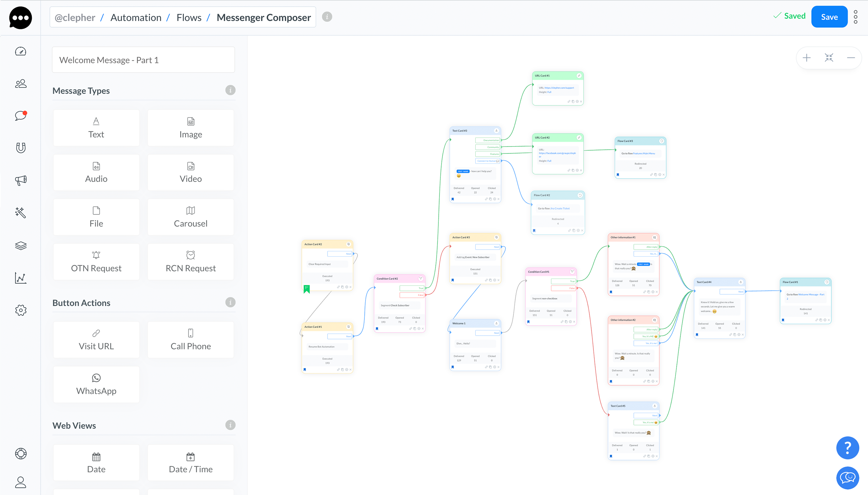Viewport: 868px width, 495px height.
Task: Expand the Button Actions info tooltip
Action: [x=231, y=302]
